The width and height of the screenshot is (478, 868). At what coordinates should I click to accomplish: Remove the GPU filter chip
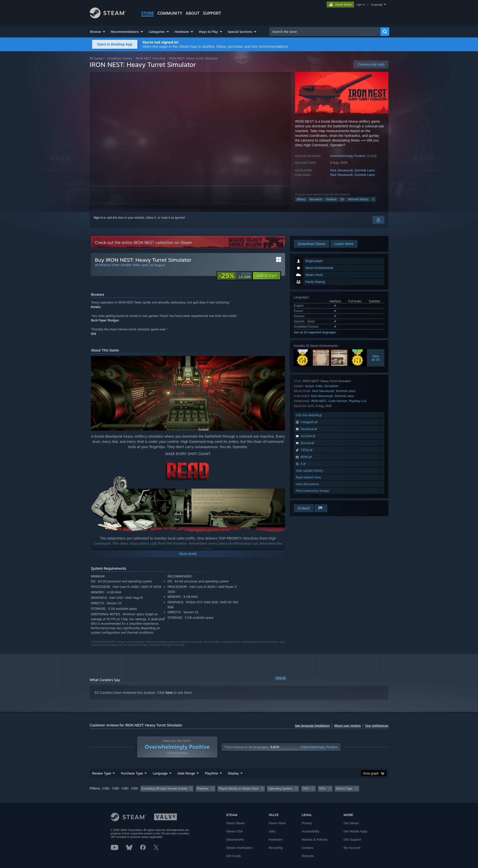tap(330, 789)
